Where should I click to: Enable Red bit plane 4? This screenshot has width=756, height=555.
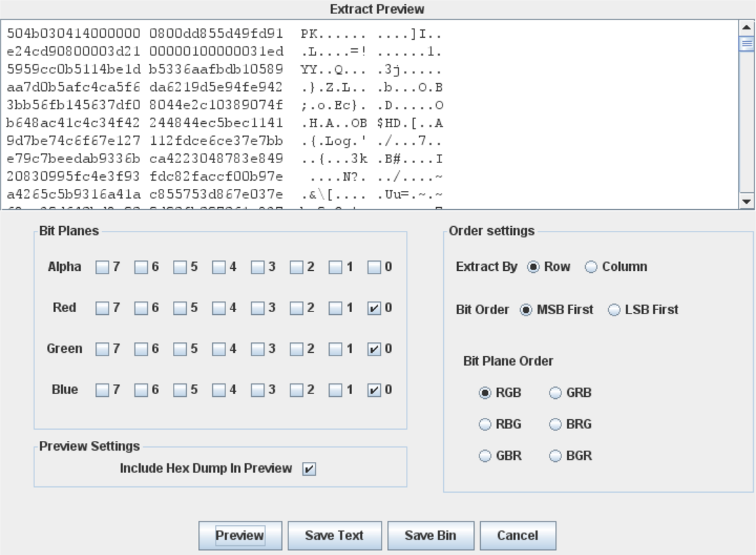coord(219,308)
